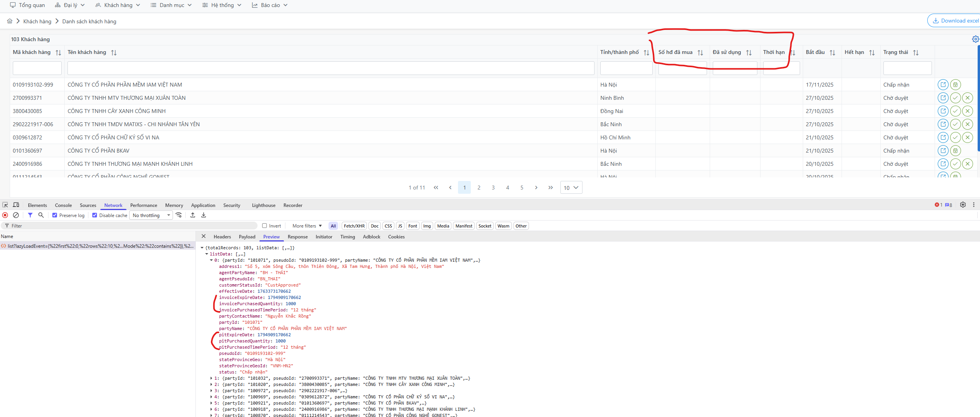
Task: Approve CÂY XANH CÔNG MINH customer
Action: [955, 111]
